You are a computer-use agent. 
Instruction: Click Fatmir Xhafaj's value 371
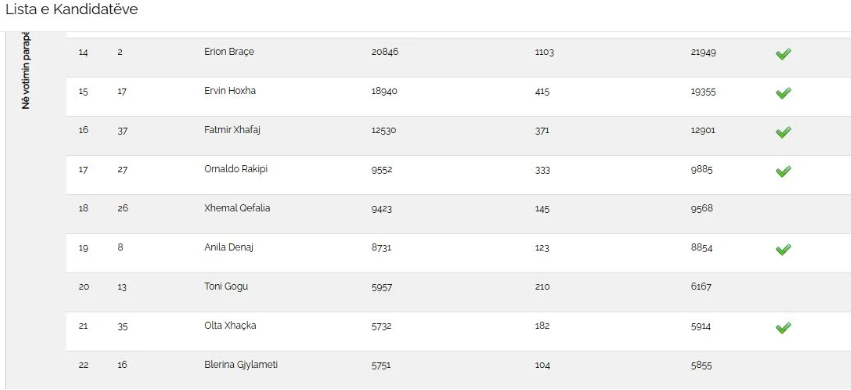pos(542,130)
